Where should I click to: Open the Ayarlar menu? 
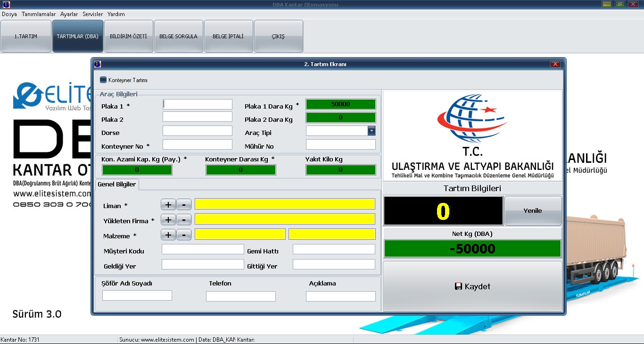[69, 14]
